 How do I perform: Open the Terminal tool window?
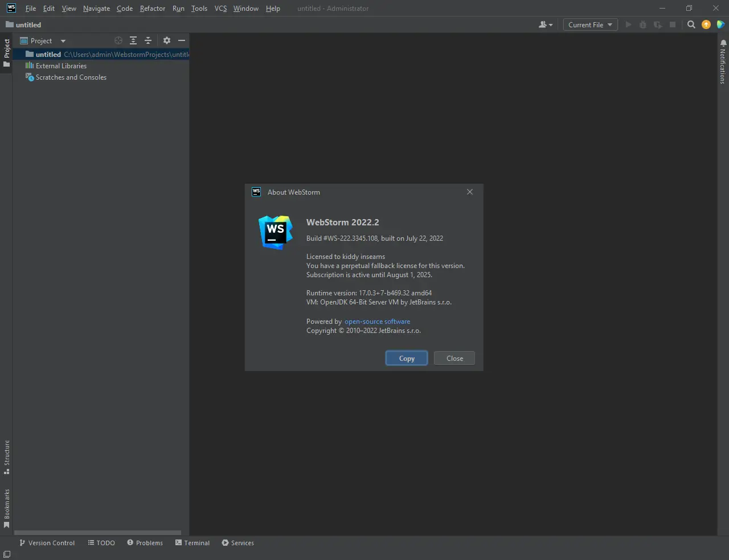193,543
